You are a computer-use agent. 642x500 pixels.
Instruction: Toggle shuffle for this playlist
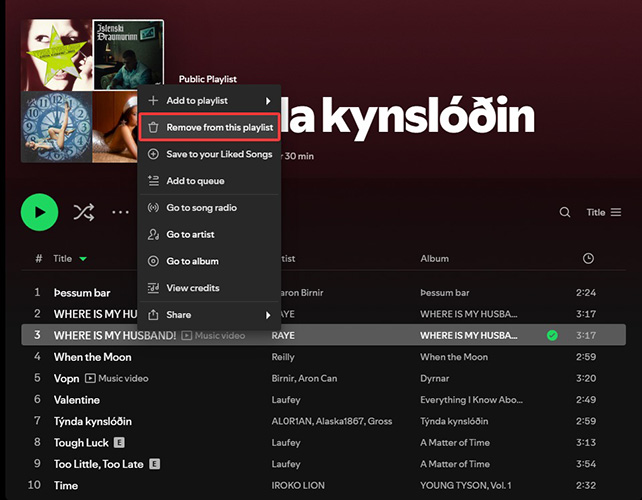(83, 212)
